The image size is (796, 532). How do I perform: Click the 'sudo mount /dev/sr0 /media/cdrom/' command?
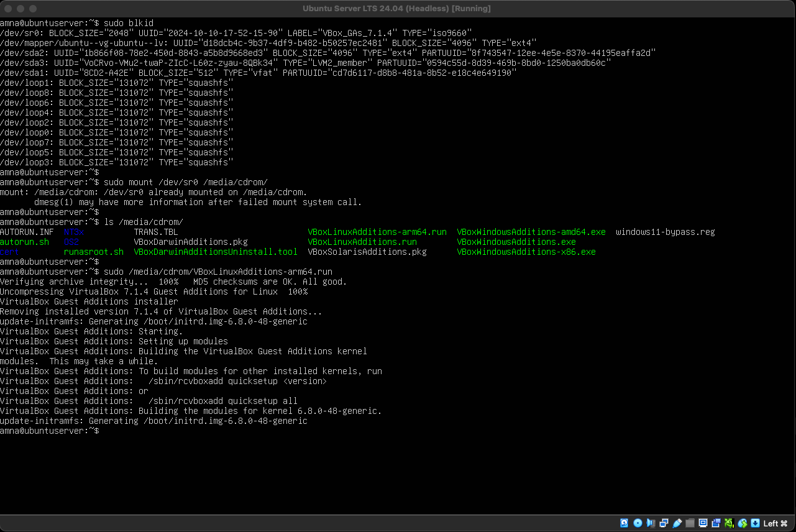(x=186, y=182)
